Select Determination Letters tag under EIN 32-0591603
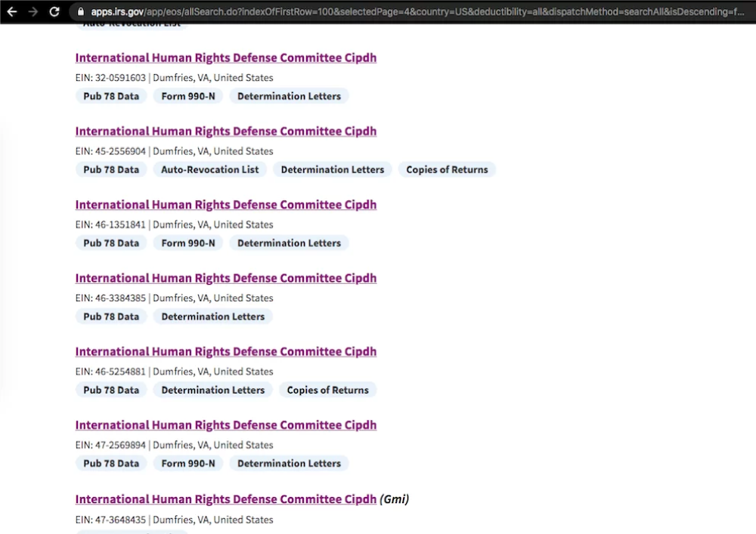Image resolution: width=756 pixels, height=534 pixels. (289, 96)
